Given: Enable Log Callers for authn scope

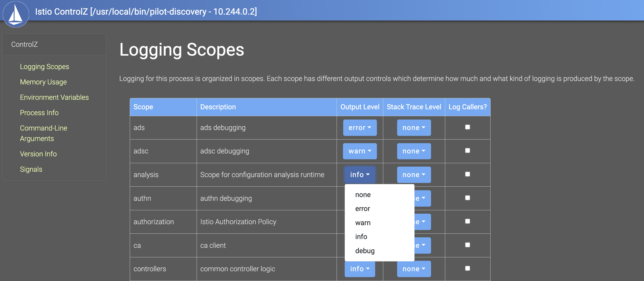Looking at the screenshot, I should tap(467, 198).
